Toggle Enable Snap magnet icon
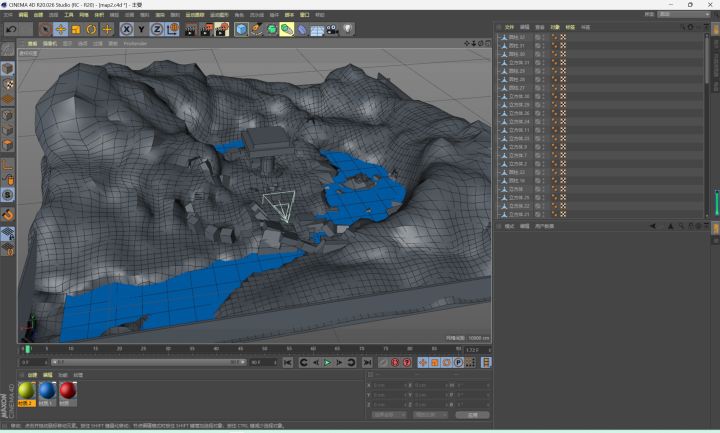Image resolution: width=720 pixels, height=433 pixels. coord(8,214)
